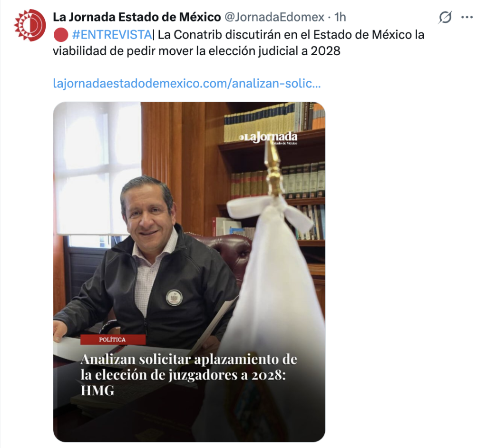Click the white flag ribbon bow
487x448 pixels.
coord(269,210)
